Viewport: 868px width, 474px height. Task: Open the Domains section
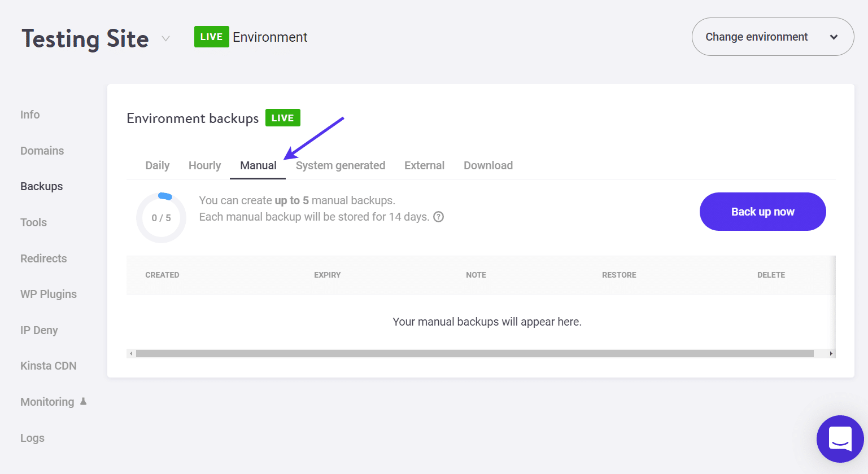pyautogui.click(x=42, y=151)
